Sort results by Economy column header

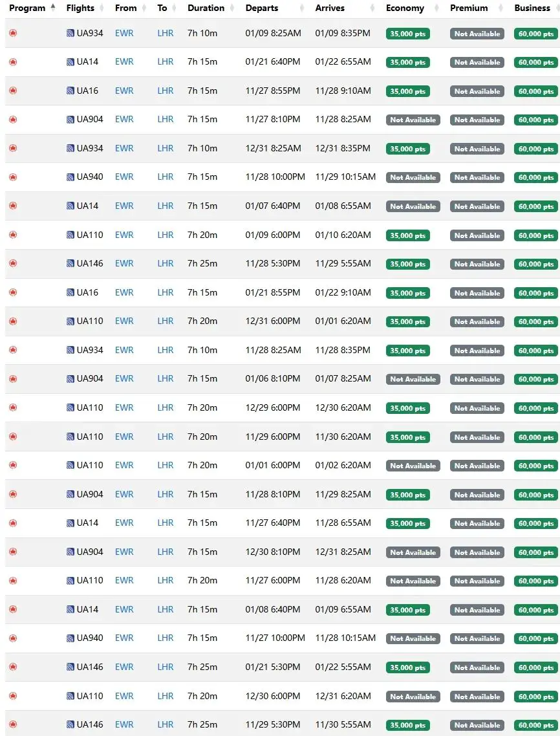405,8
